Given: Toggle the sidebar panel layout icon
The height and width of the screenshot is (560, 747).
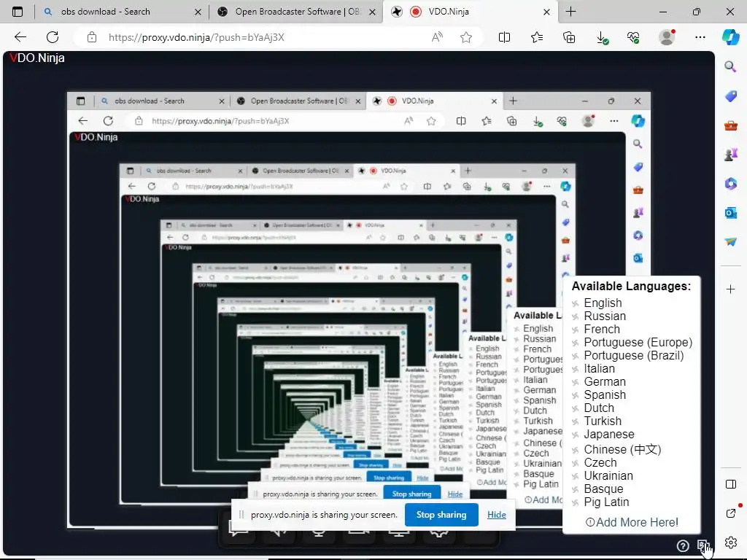Looking at the screenshot, I should click(x=731, y=484).
